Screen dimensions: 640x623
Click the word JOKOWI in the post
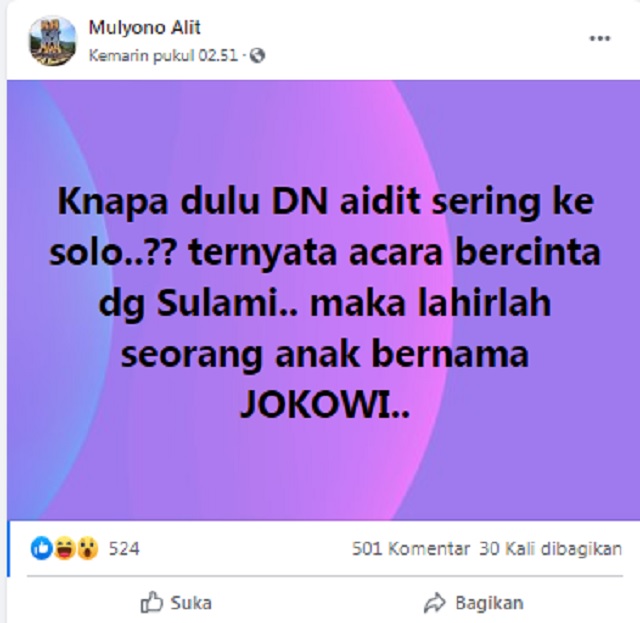pos(324,405)
